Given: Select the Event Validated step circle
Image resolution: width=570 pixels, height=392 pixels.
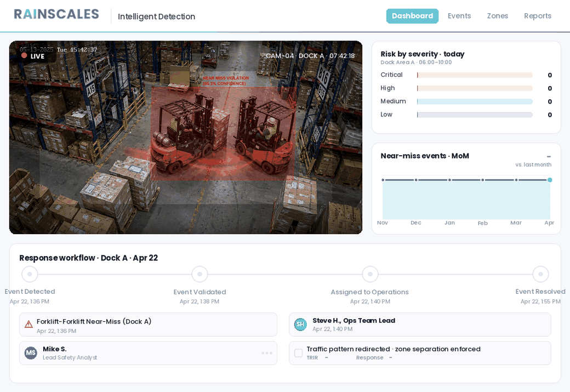Looking at the screenshot, I should pyautogui.click(x=200, y=274).
